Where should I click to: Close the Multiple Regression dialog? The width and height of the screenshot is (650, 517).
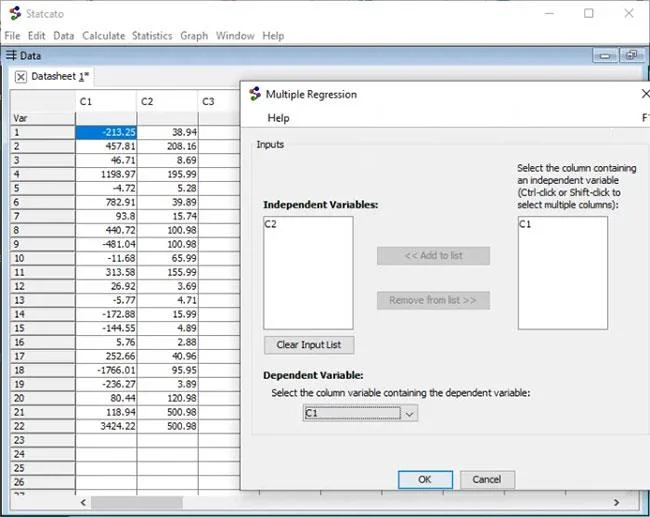click(x=645, y=94)
